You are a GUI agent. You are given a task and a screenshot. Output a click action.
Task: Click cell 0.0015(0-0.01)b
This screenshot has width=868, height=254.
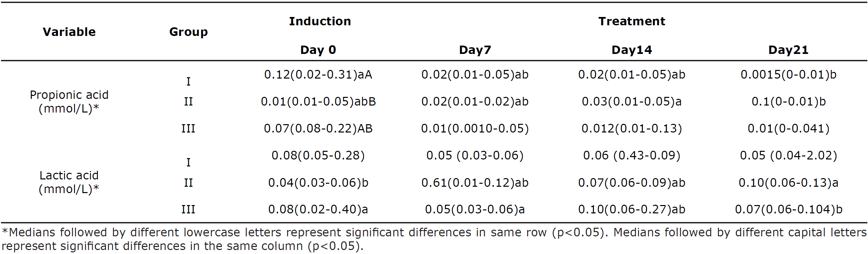(x=788, y=75)
